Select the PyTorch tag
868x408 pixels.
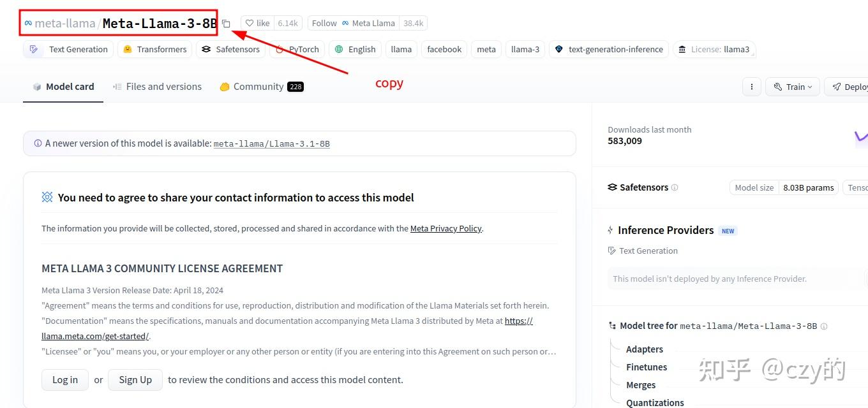pyautogui.click(x=297, y=49)
